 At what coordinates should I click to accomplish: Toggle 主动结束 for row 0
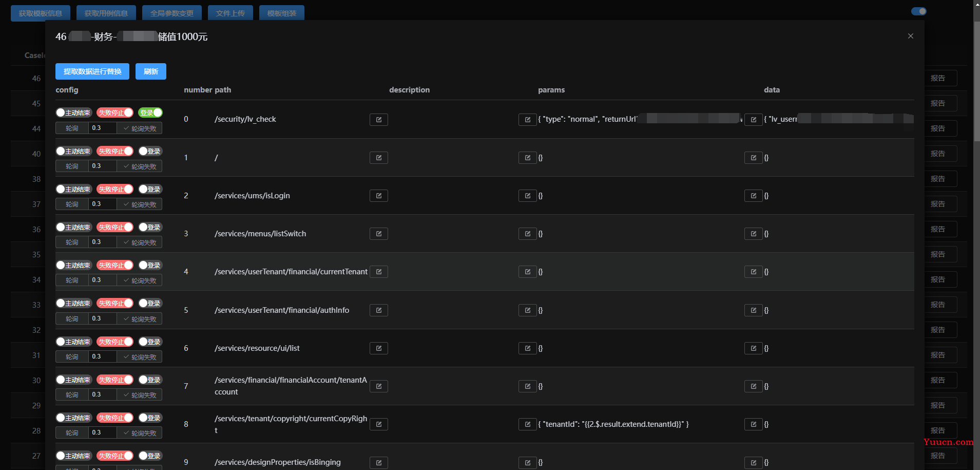pos(74,112)
